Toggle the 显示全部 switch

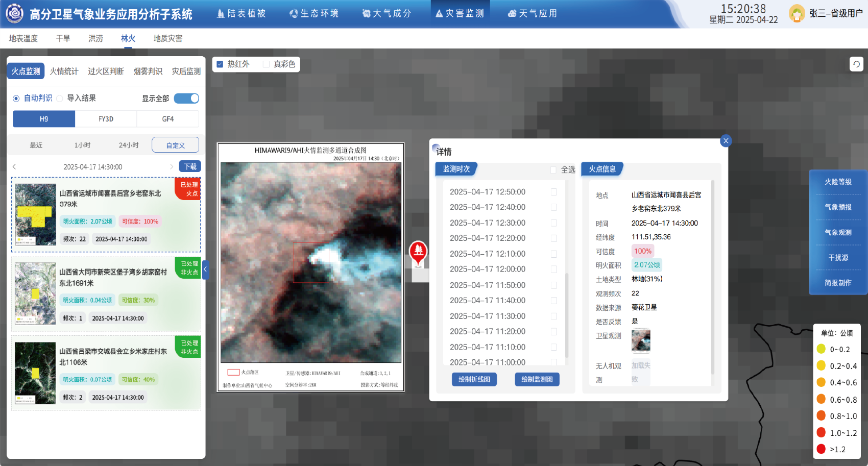coord(186,99)
